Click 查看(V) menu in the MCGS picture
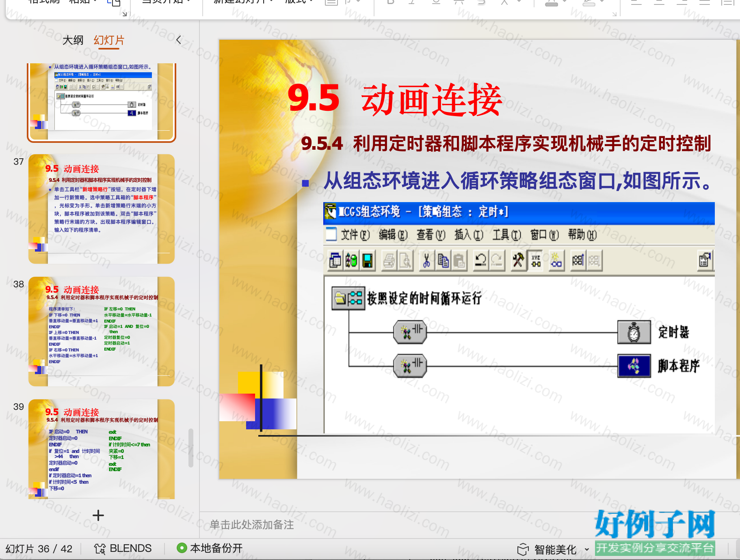740x560 pixels. (x=431, y=235)
